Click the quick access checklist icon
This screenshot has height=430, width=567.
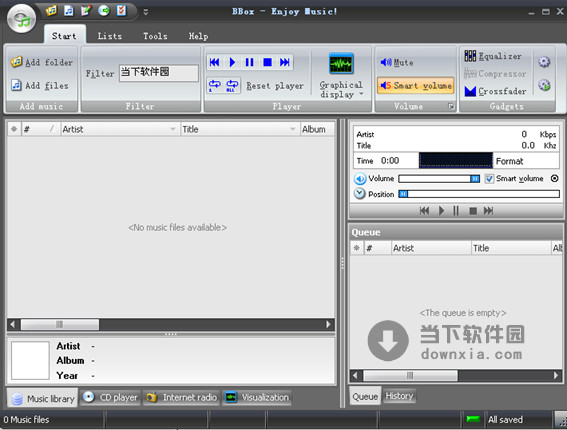[x=122, y=10]
